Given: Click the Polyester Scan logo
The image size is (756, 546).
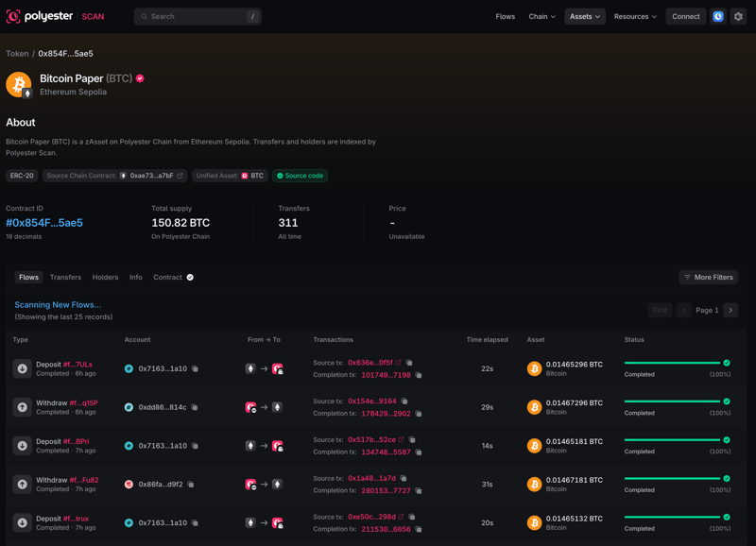Looking at the screenshot, I should click(x=55, y=16).
